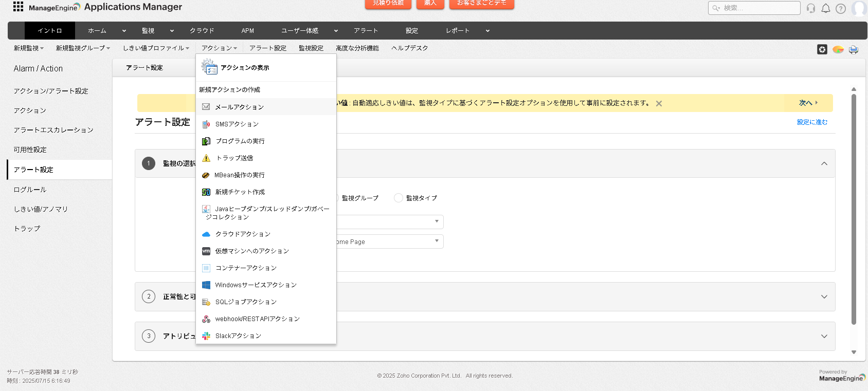Click the 設定に進む link
The width and height of the screenshot is (868, 391).
(x=812, y=122)
